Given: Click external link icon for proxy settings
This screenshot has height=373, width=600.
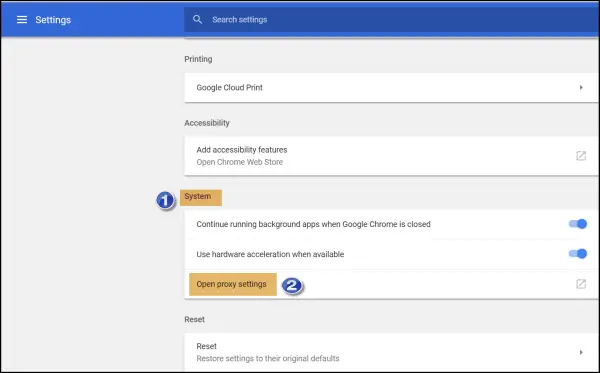Looking at the screenshot, I should pos(581,284).
